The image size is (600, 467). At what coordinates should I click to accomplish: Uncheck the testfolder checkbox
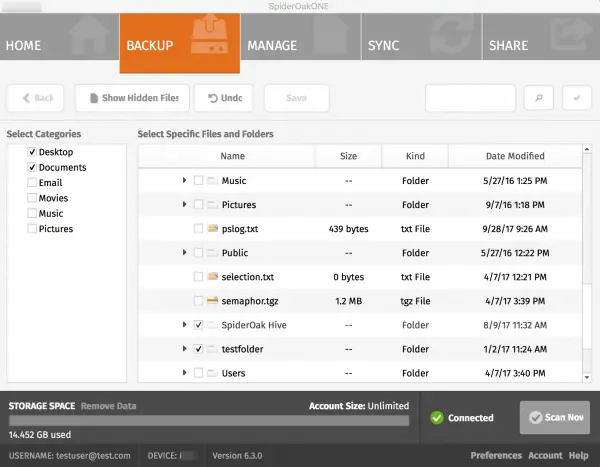point(198,349)
